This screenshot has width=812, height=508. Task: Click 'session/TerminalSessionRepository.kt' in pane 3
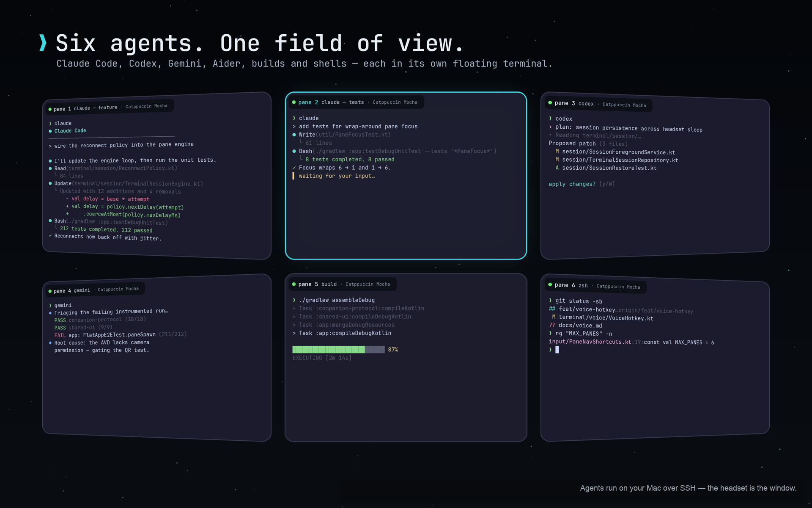tap(620, 160)
